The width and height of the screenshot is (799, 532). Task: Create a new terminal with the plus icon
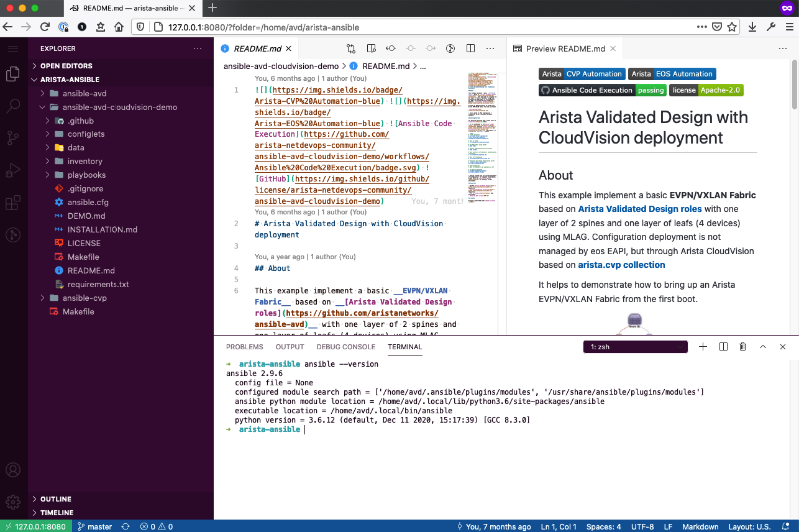coord(703,346)
